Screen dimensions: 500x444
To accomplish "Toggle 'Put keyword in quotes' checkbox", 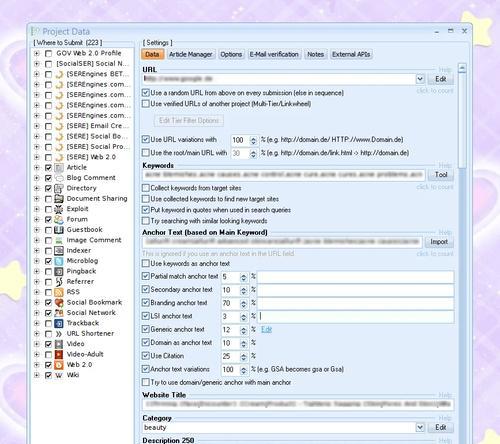I will coord(146,210).
